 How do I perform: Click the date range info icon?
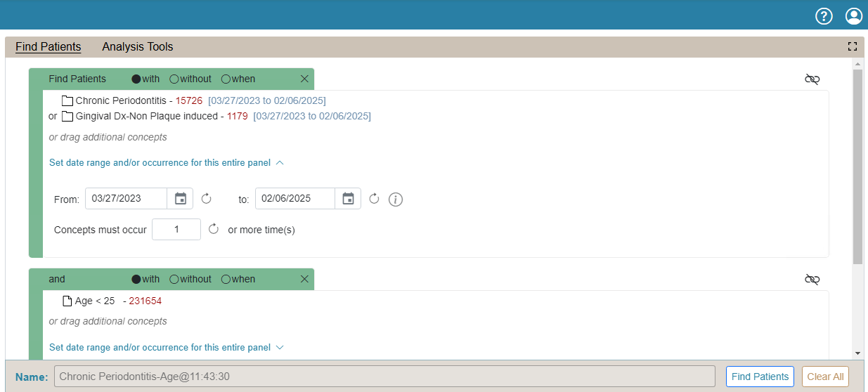[396, 200]
